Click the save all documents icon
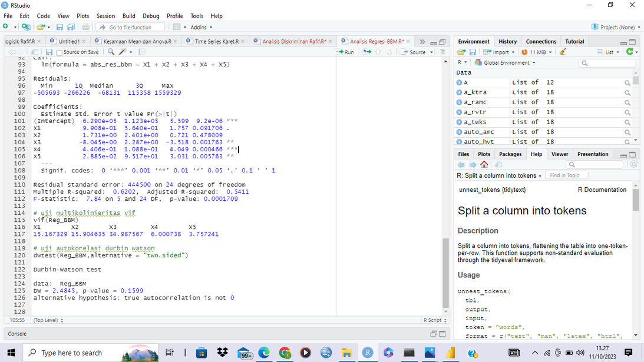The height and width of the screenshot is (362, 644). click(71, 27)
